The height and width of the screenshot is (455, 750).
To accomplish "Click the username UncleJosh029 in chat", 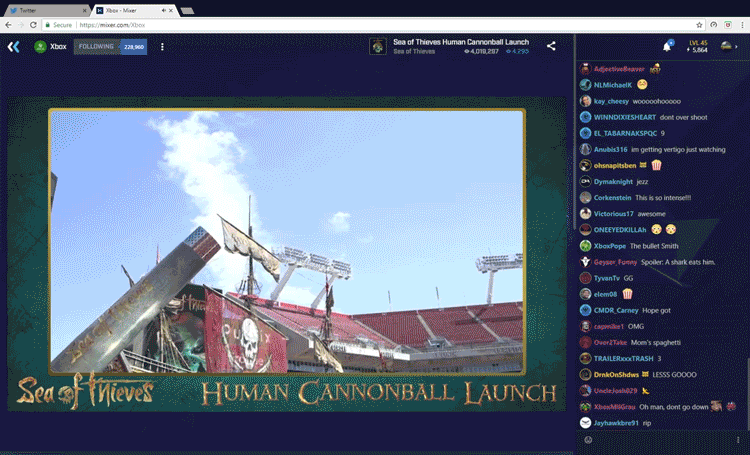I will (615, 391).
